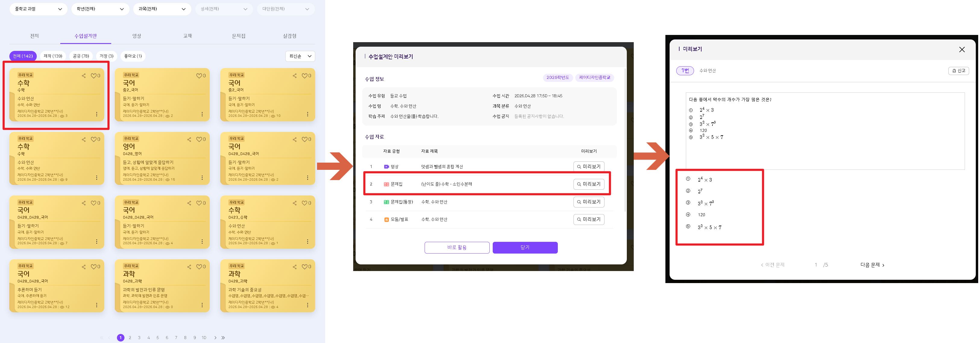Select answer choice ④ 120
980x343 pixels.
696,215
